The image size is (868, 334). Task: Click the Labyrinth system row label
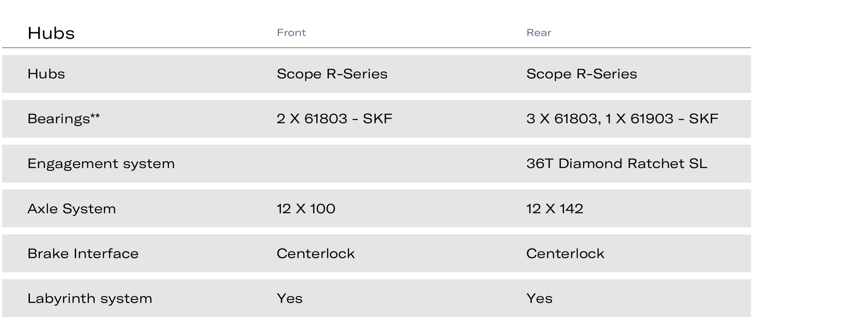coord(90,298)
